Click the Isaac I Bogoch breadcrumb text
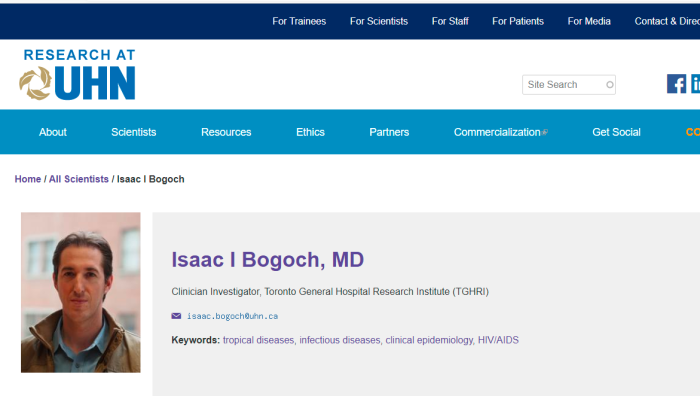Screen dimensions: 700x396 point(150,179)
